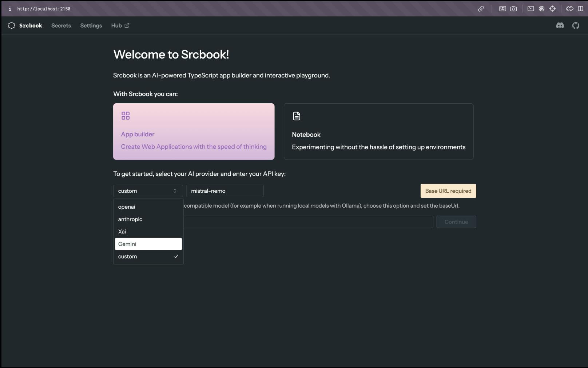The image size is (588, 368).
Task: Click the Notebook document icon
Action: 297,116
